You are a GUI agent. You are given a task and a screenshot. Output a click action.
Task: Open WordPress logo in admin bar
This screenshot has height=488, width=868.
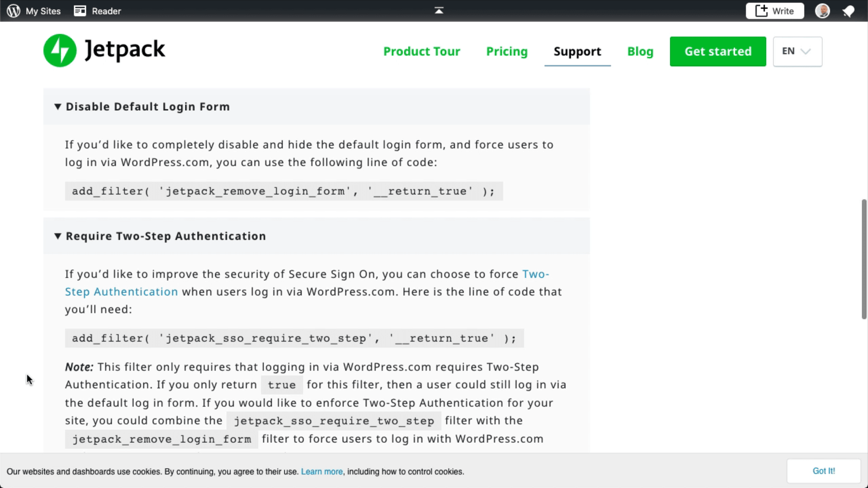click(x=14, y=11)
